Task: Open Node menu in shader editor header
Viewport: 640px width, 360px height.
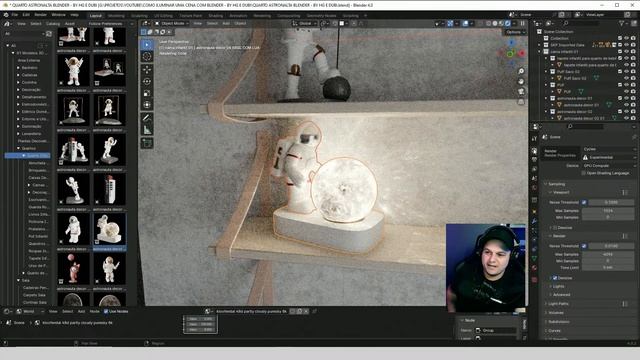Action: [94, 311]
